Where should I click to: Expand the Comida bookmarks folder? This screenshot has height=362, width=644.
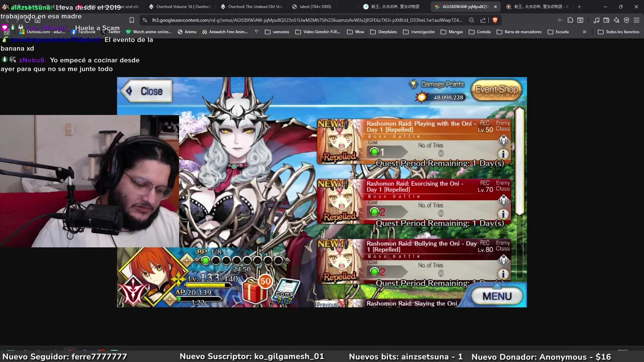(x=479, y=32)
